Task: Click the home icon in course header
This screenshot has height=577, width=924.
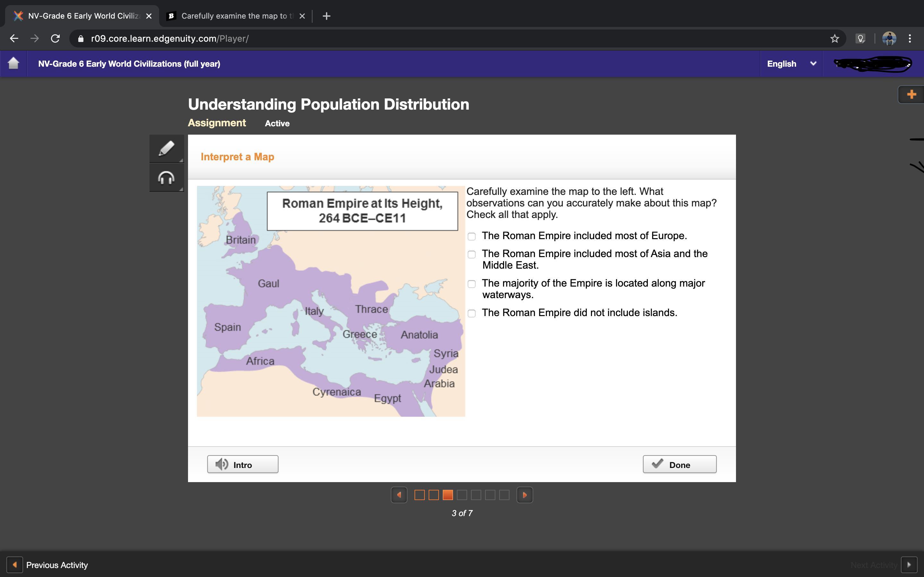Action: pos(13,63)
